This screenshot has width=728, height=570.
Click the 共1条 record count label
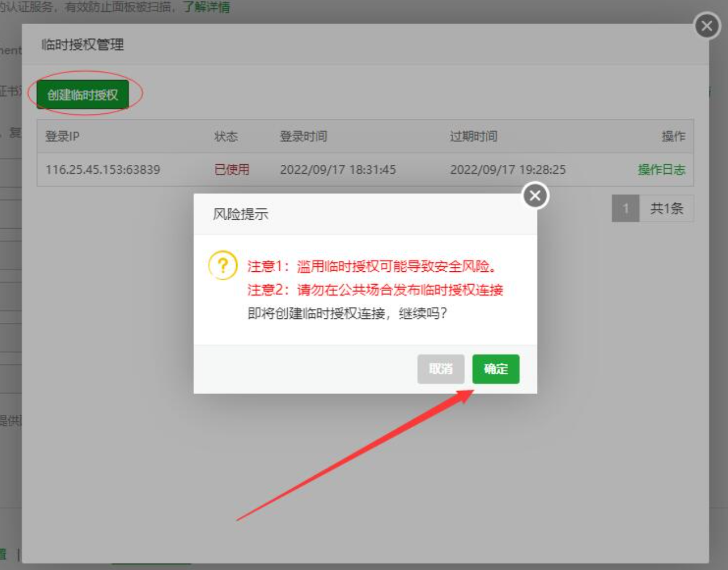tap(666, 209)
